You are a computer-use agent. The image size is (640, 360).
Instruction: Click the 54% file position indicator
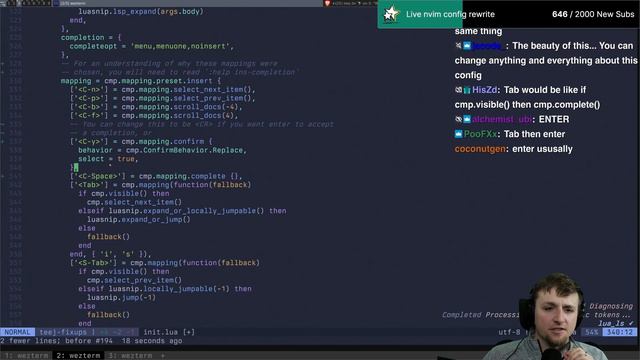(x=591, y=332)
